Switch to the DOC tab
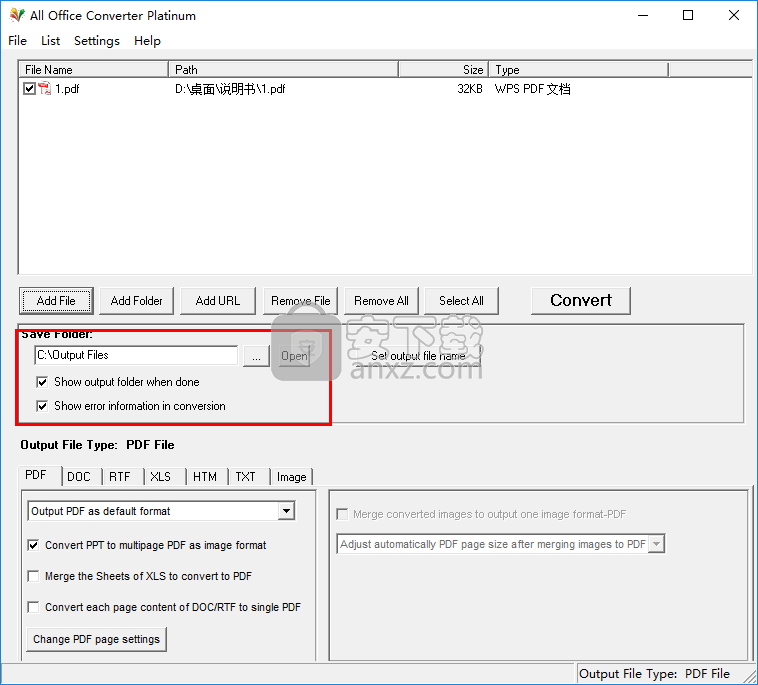758x685 pixels. [83, 477]
